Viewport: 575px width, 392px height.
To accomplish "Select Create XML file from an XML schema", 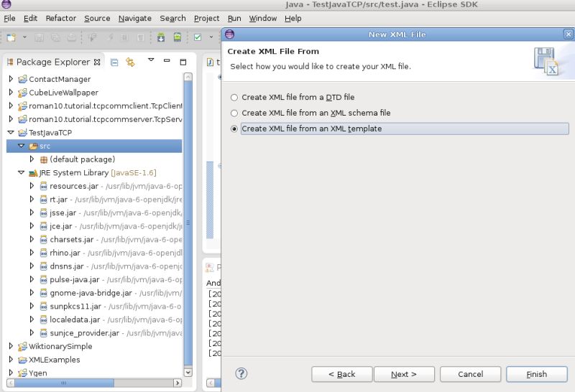I will click(234, 113).
